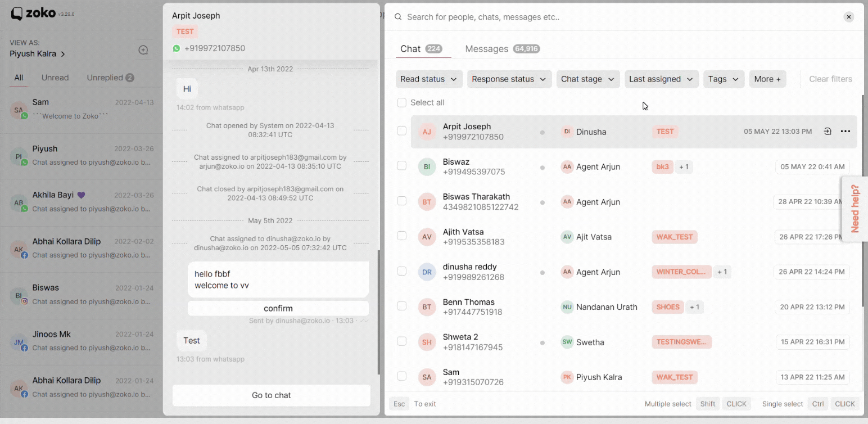Tick the Select all checkbox
This screenshot has height=424, width=868.
[401, 102]
